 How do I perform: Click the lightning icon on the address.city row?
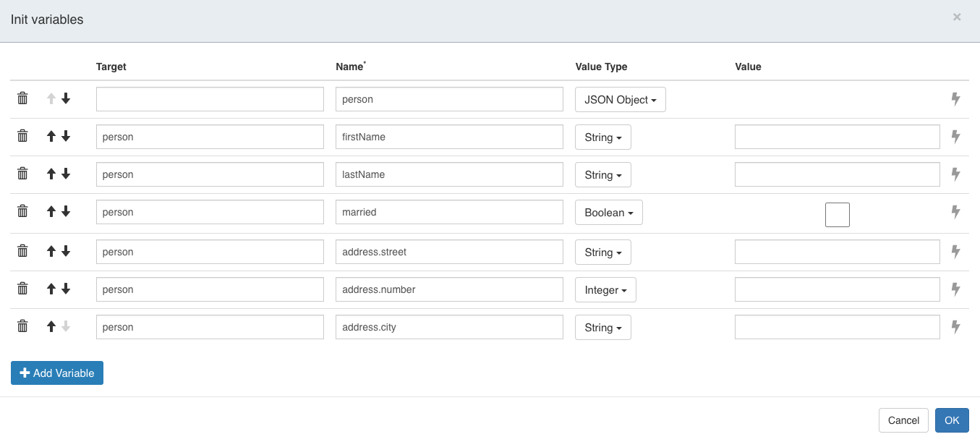coord(955,326)
